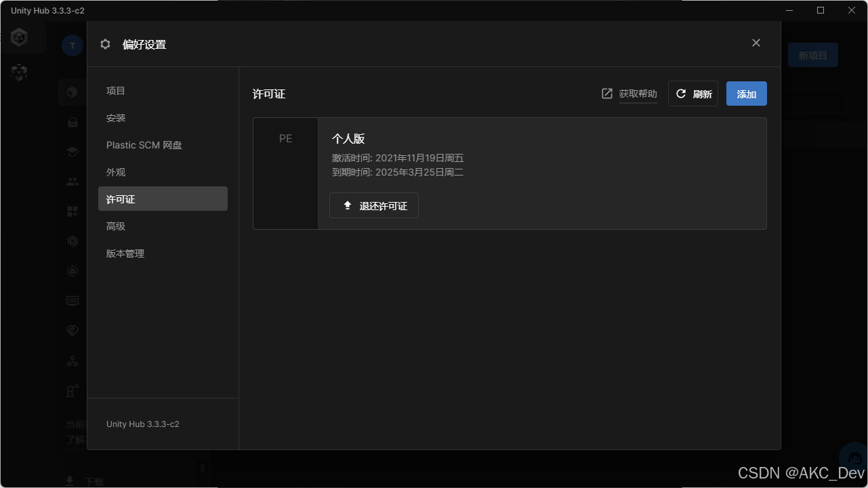Select Plastic SCM 网盘 in sidebar
Screen dimensions: 868x488
pos(163,145)
